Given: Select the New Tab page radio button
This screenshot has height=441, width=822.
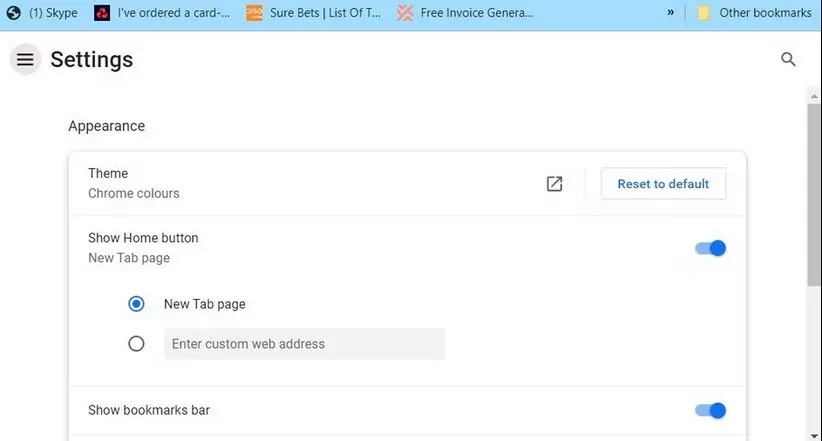Looking at the screenshot, I should pyautogui.click(x=137, y=304).
